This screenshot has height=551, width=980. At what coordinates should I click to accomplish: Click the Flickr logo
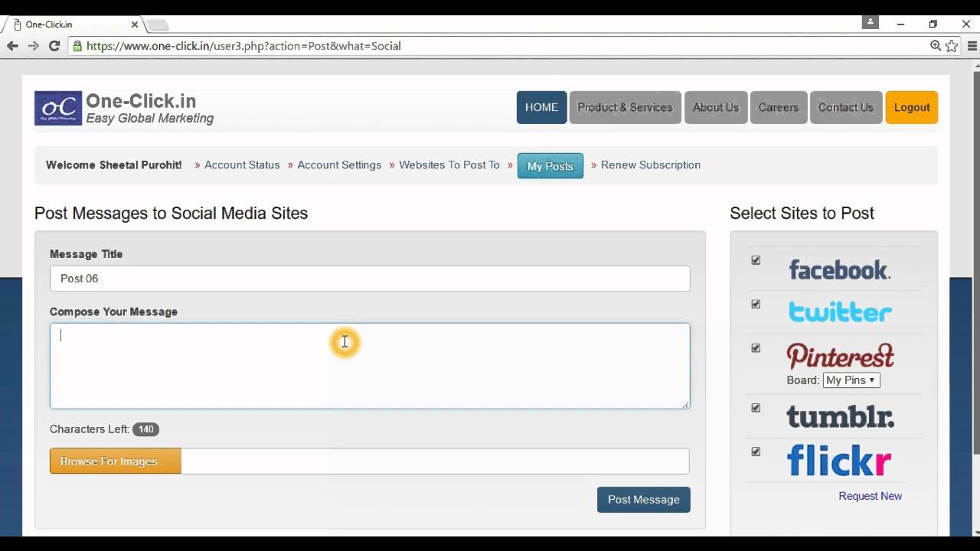[x=839, y=460]
